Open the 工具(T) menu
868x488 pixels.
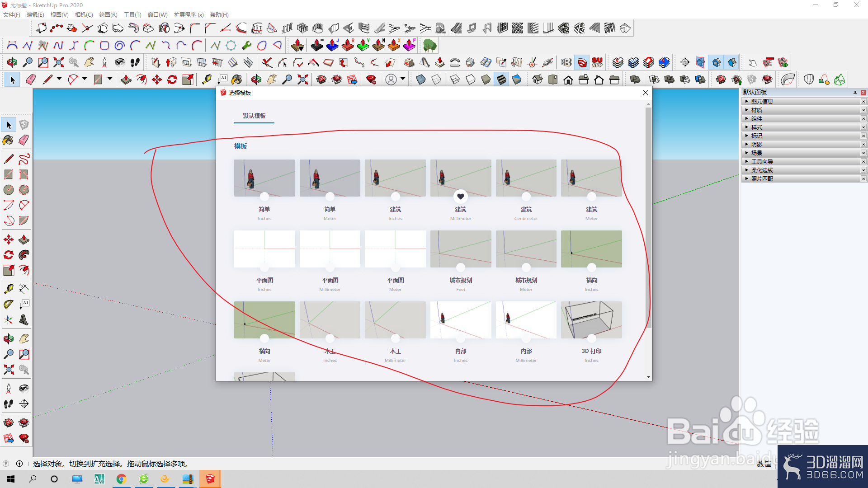[x=132, y=15]
